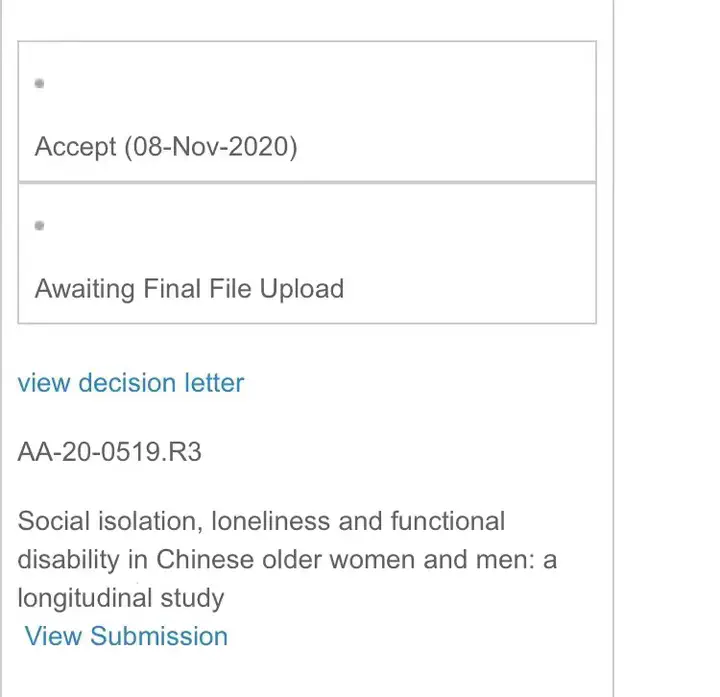Click the word Accept in the status box
The image size is (720, 697).
click(x=75, y=147)
